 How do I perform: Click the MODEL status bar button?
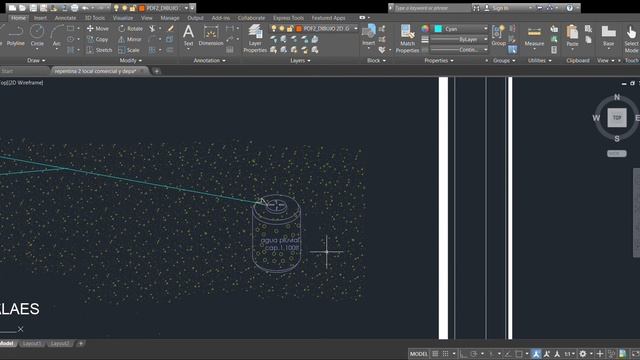tap(419, 354)
